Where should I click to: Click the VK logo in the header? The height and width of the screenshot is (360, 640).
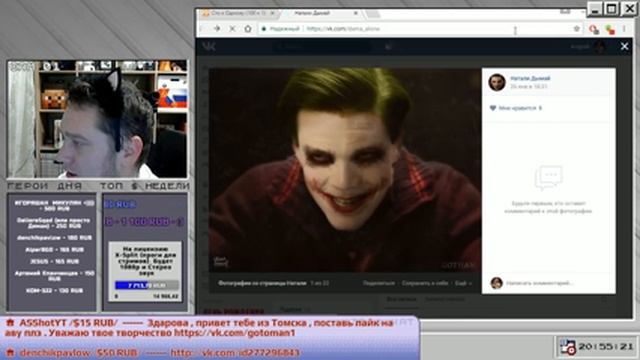click(209, 47)
